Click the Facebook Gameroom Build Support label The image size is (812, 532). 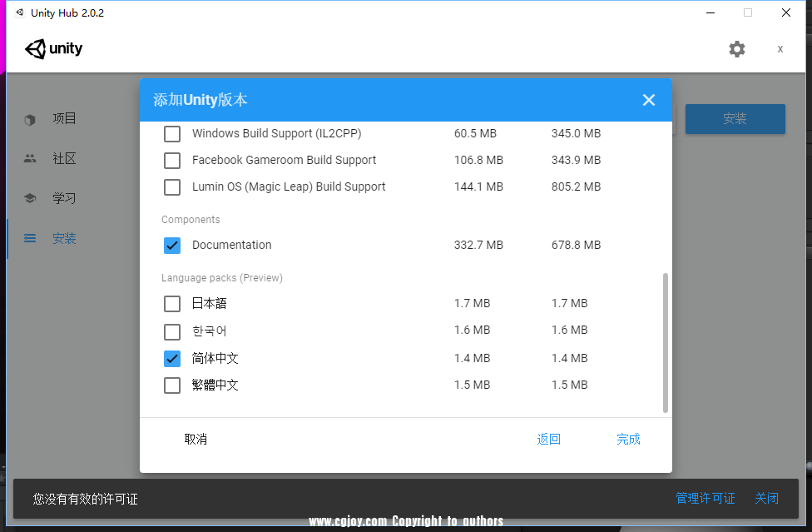284,160
